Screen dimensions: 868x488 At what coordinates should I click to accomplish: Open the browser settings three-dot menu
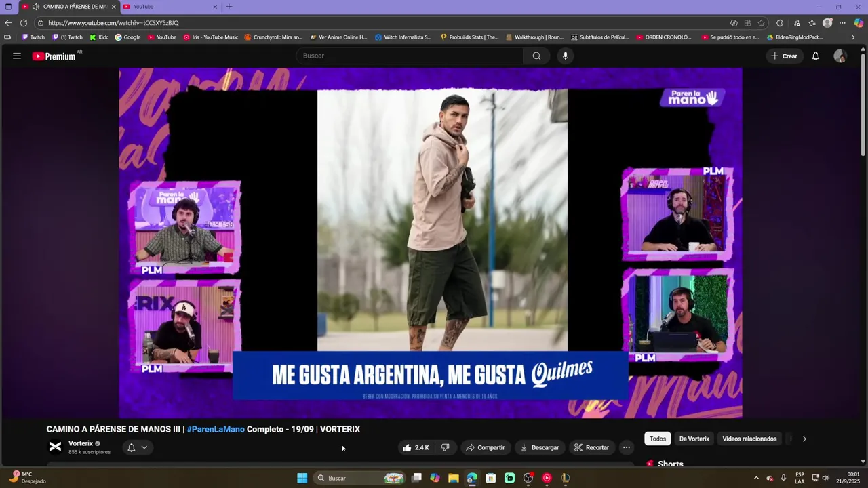tap(843, 22)
